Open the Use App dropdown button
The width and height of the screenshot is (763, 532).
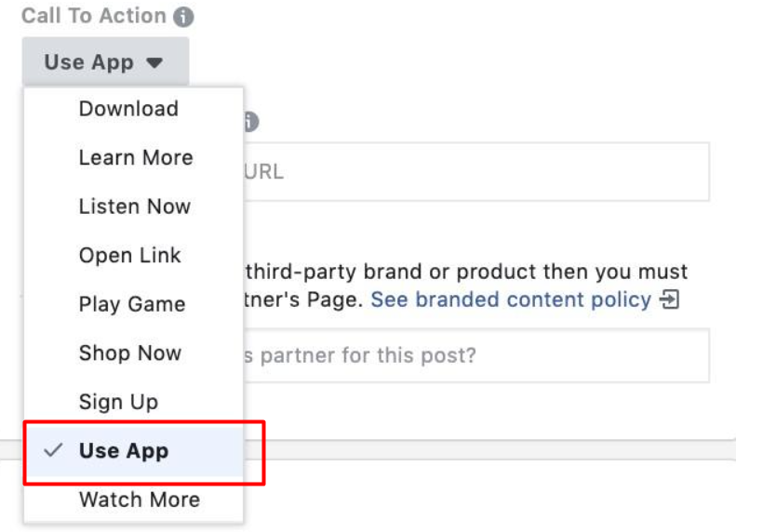tap(104, 62)
